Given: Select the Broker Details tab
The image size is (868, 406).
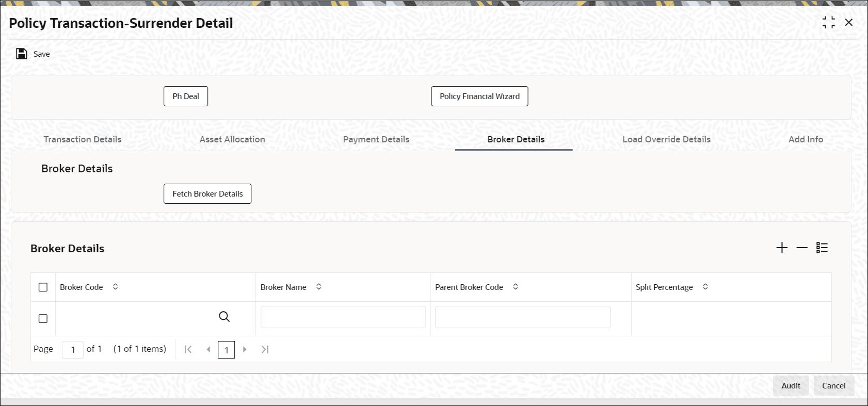Looking at the screenshot, I should [x=516, y=139].
